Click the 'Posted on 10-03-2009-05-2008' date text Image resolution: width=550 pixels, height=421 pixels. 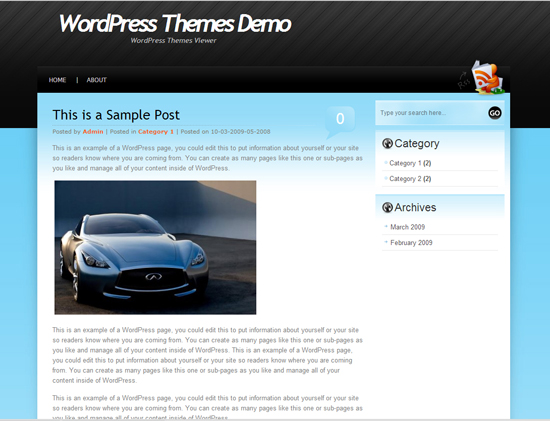225,132
